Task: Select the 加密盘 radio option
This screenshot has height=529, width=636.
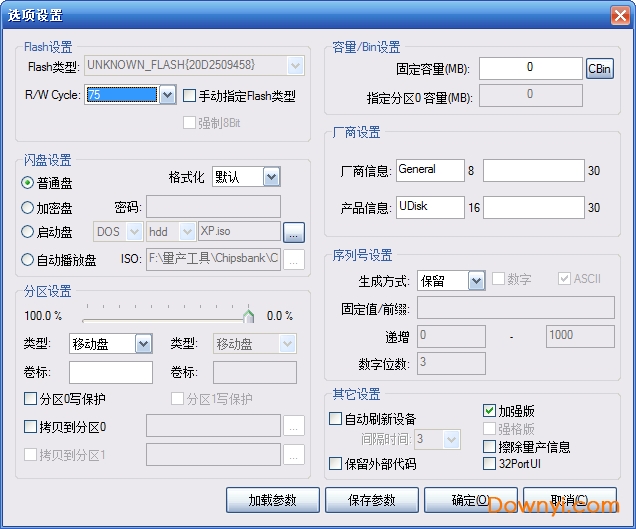Action: [x=28, y=208]
